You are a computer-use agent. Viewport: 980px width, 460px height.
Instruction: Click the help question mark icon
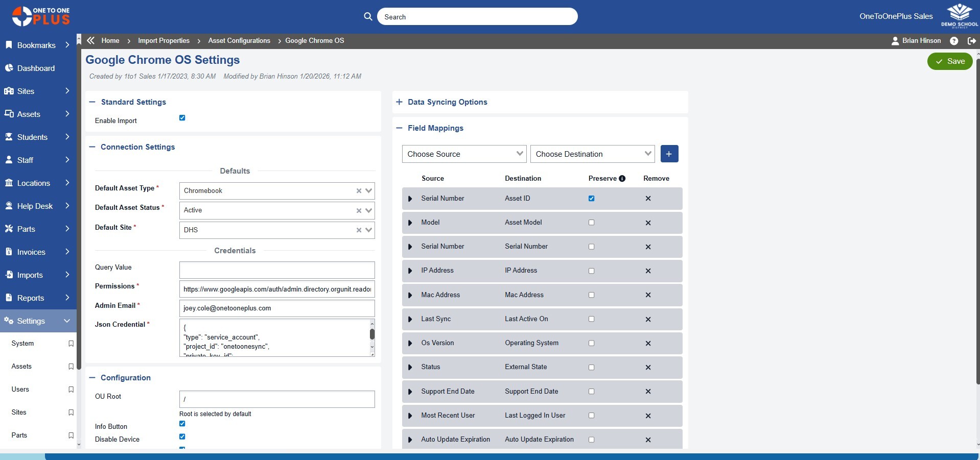[953, 41]
